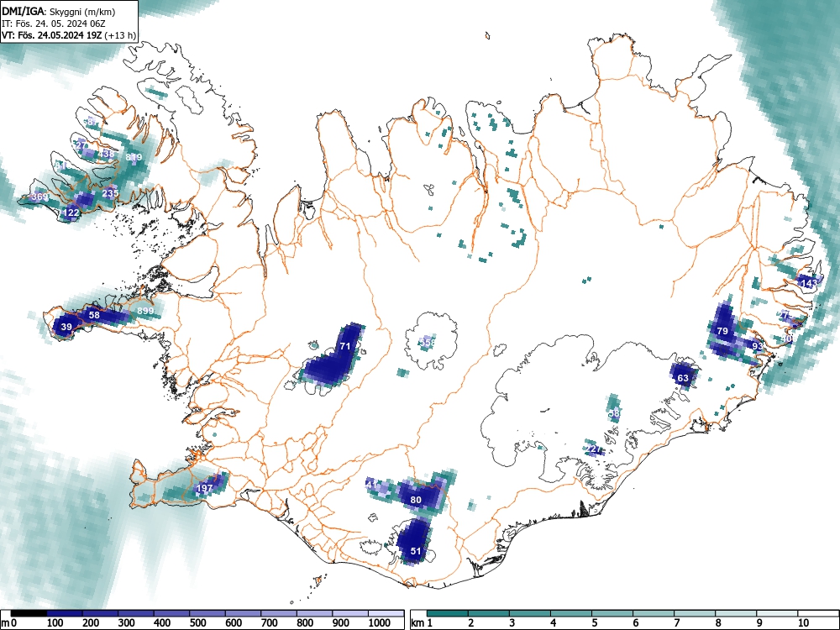Click the visibility value '235' in the Westfjords
Image resolution: width=840 pixels, height=630 pixels.
(x=110, y=193)
